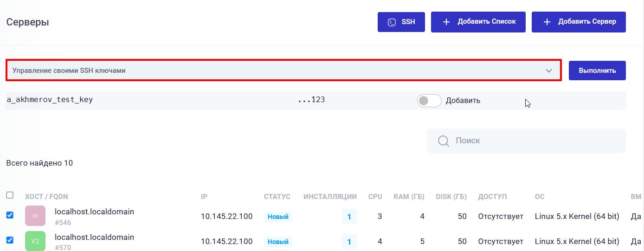
Task: Click the SSH terminal icon
Action: [392, 22]
